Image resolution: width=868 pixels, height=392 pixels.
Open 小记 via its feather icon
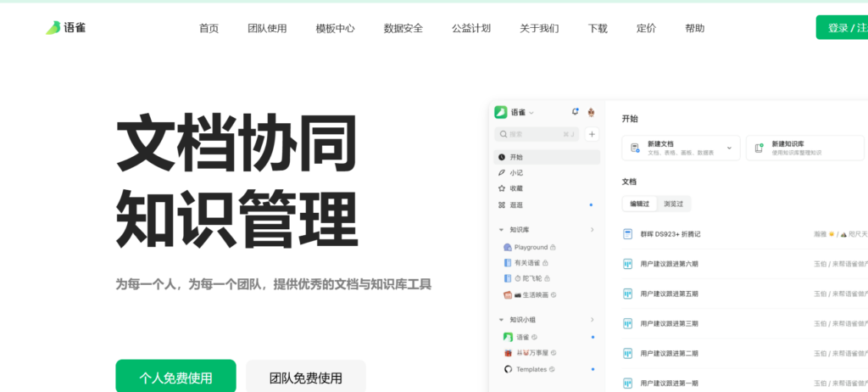coord(502,173)
